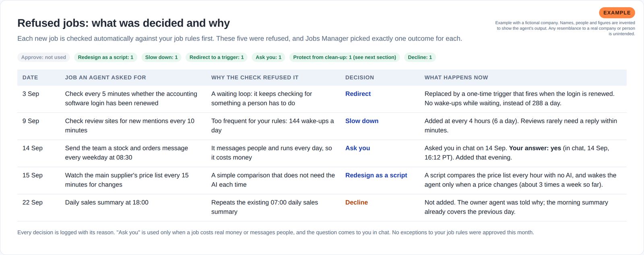
Task: Click the '9 Sep' date cell
Action: tap(31, 121)
